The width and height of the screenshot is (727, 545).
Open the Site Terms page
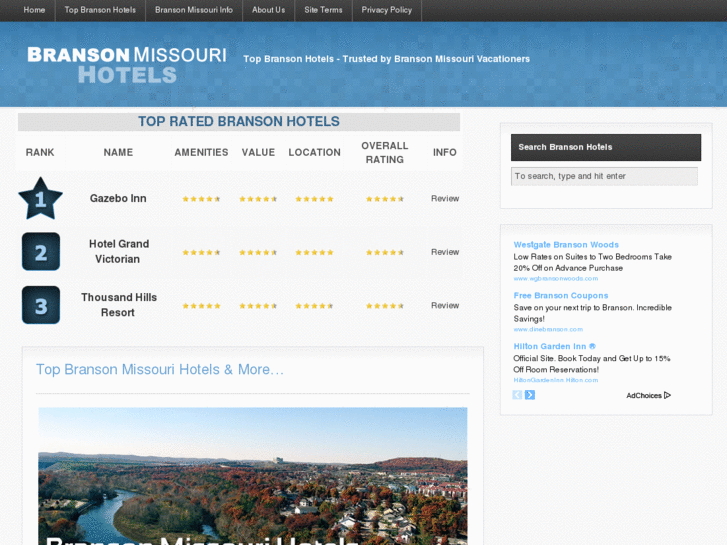tap(323, 10)
